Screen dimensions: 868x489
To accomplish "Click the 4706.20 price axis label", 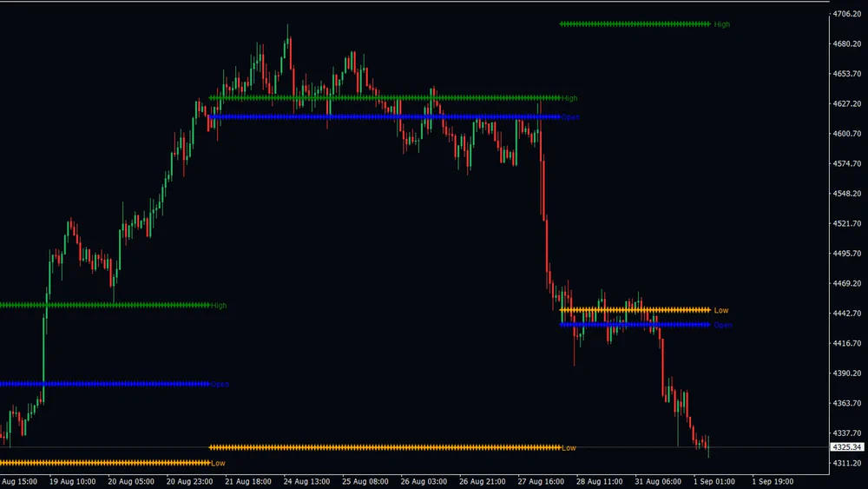I will [x=847, y=14].
